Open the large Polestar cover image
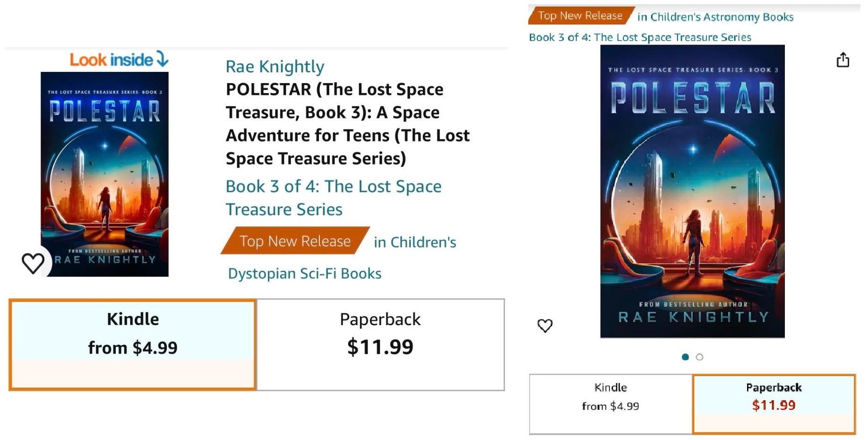 click(692, 191)
